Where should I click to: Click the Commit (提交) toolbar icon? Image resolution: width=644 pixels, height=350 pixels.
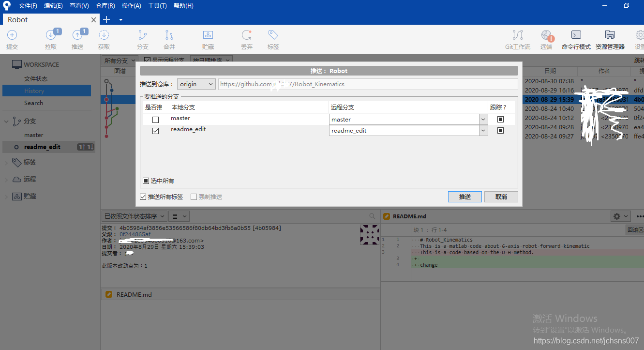tap(12, 35)
